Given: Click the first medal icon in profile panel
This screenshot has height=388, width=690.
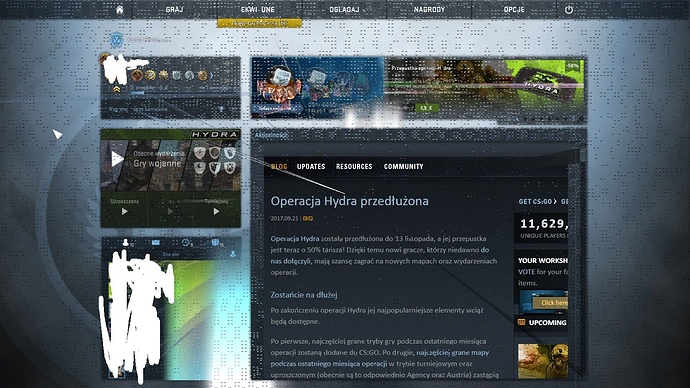Looking at the screenshot, I should coord(137,75).
